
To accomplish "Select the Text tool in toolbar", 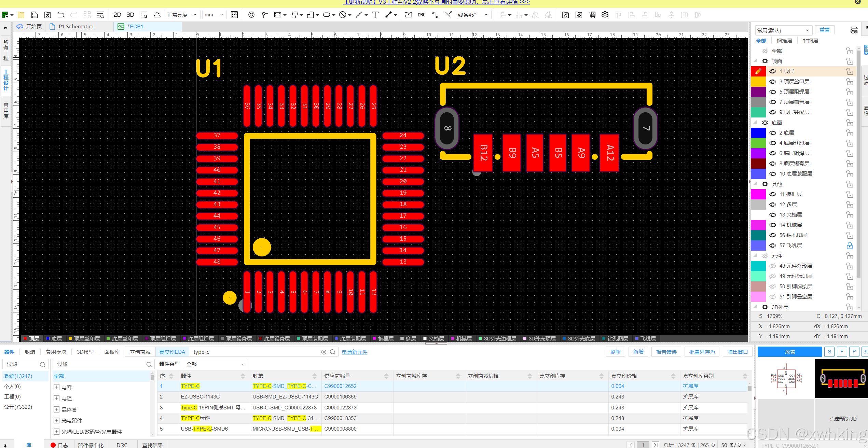I will pos(375,15).
